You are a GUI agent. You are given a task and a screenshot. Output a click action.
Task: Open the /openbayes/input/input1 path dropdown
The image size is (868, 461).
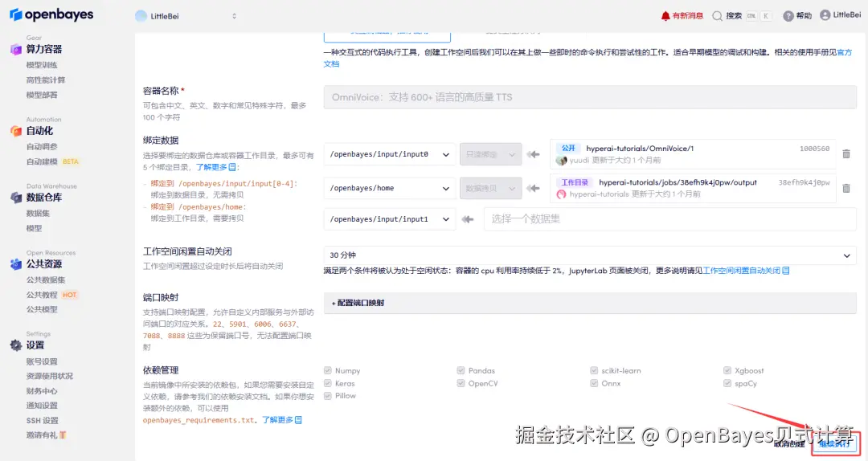click(390, 219)
